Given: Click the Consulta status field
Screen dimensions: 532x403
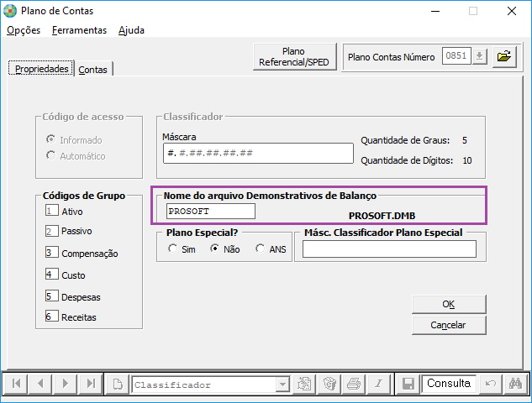Looking at the screenshot, I should point(449,384).
